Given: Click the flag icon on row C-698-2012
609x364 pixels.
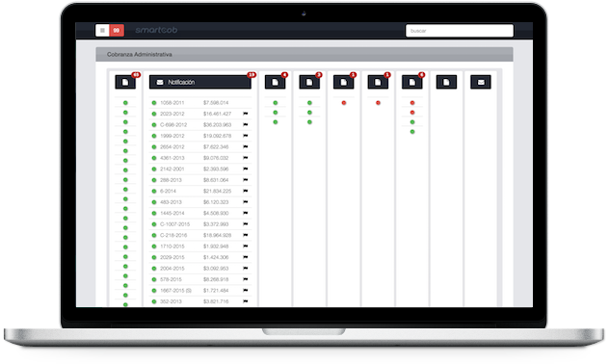Looking at the screenshot, I should tap(246, 124).
